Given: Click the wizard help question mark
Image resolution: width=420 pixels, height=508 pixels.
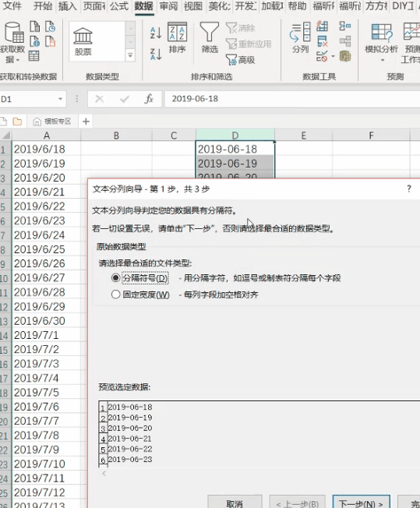Looking at the screenshot, I should coord(409,189).
